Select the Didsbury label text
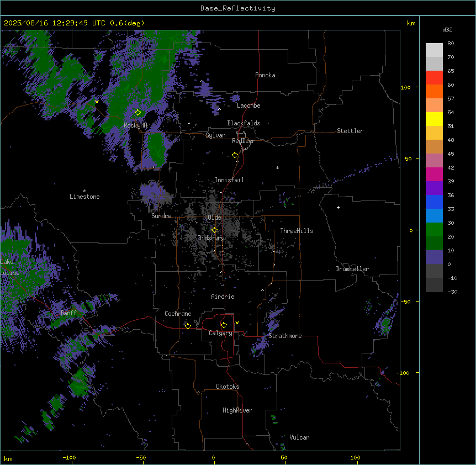476x465 pixels. click(x=211, y=238)
